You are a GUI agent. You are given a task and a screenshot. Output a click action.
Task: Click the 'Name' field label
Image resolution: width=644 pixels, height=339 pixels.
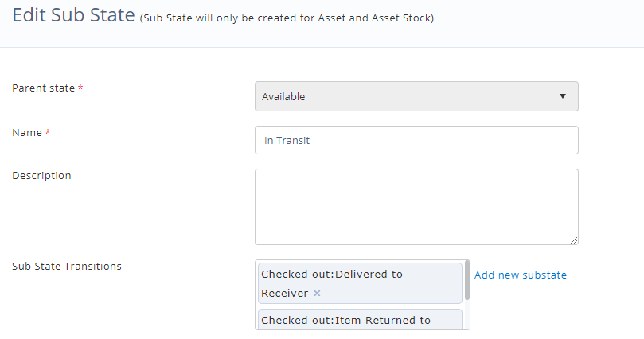point(27,133)
